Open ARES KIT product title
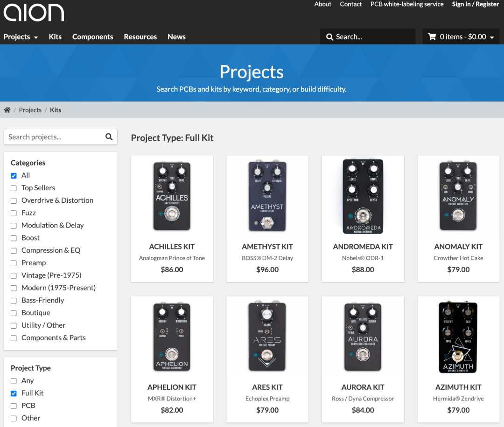 pos(267,387)
